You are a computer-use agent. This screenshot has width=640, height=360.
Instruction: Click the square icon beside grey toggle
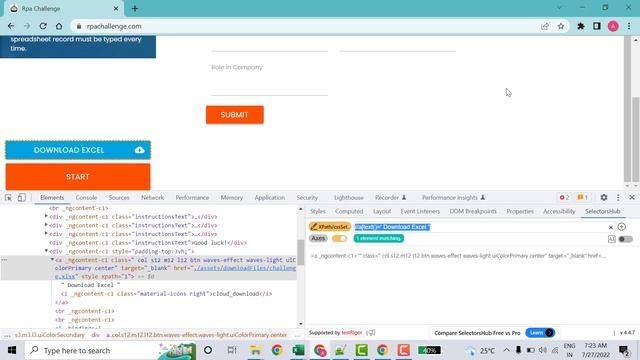[611, 239]
